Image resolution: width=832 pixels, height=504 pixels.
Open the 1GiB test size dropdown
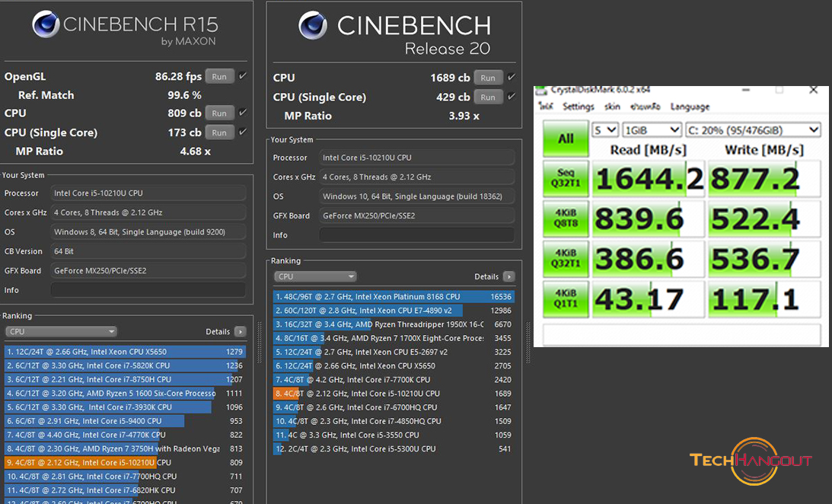652,130
